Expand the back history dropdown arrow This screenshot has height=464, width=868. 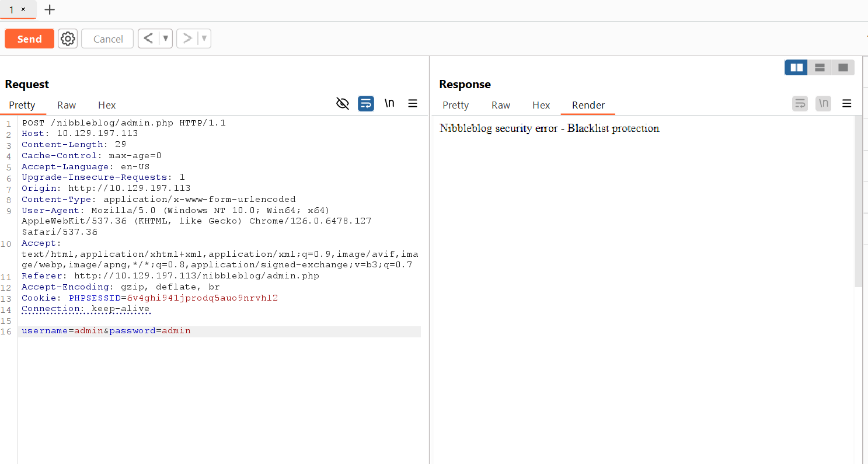coord(166,39)
